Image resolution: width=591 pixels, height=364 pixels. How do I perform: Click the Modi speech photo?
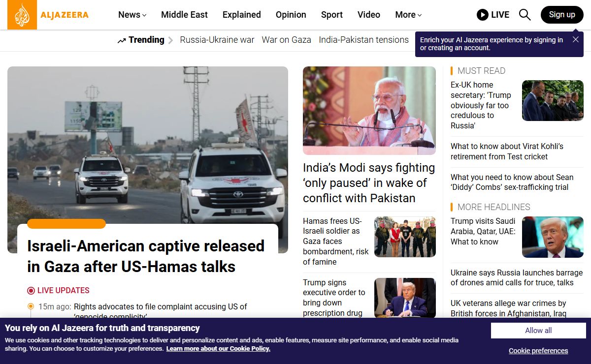click(x=369, y=111)
